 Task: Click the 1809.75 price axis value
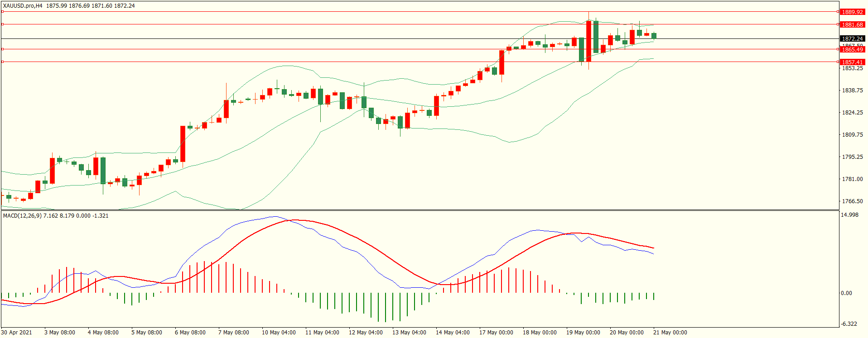[852, 135]
